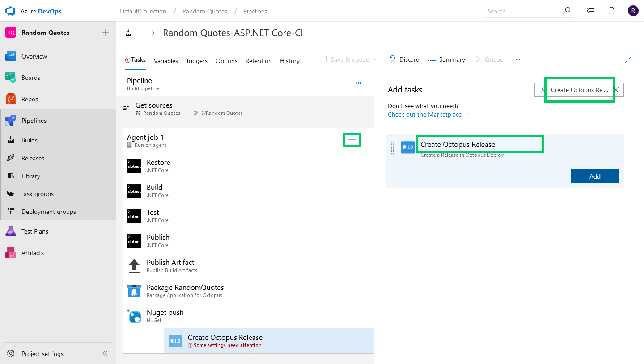
Task: Open the toolbar more actions ellipsis
Action: click(516, 60)
